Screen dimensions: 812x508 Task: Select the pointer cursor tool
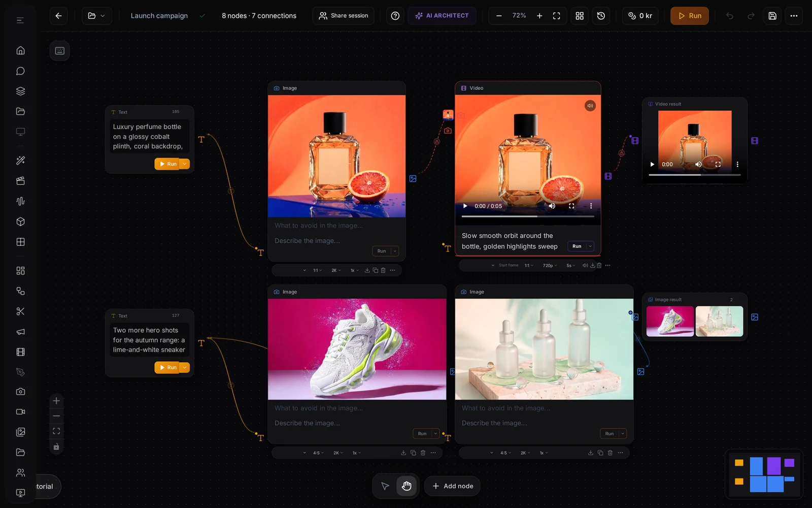point(385,486)
